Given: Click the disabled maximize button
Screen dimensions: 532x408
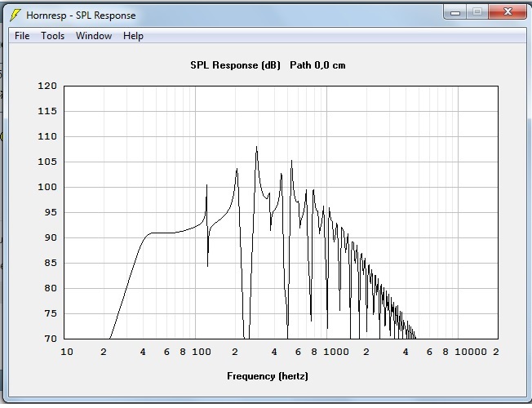Looking at the screenshot, I should 477,12.
